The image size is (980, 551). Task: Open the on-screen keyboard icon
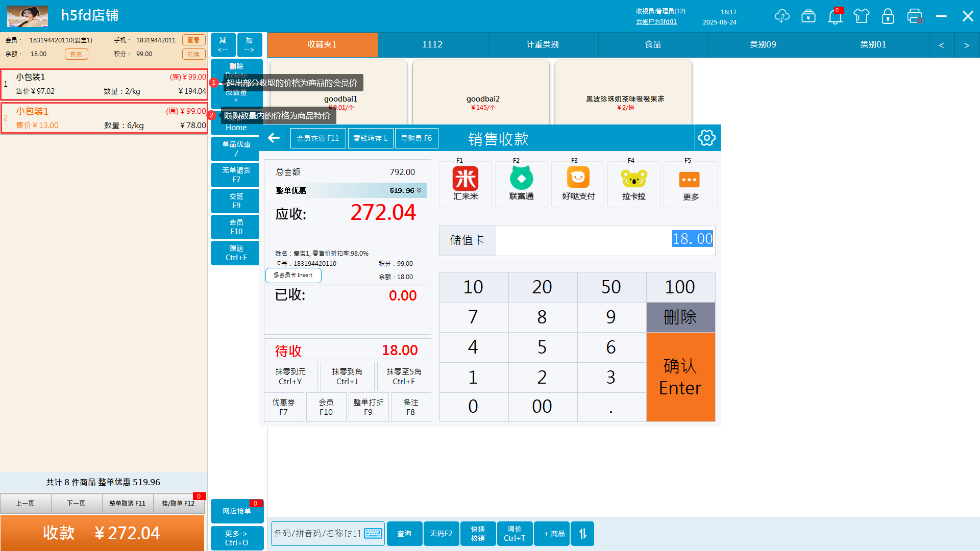pos(373,534)
